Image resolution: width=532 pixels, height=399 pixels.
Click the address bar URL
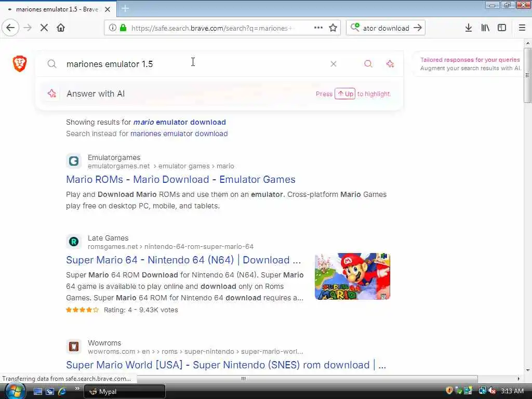coord(212,28)
